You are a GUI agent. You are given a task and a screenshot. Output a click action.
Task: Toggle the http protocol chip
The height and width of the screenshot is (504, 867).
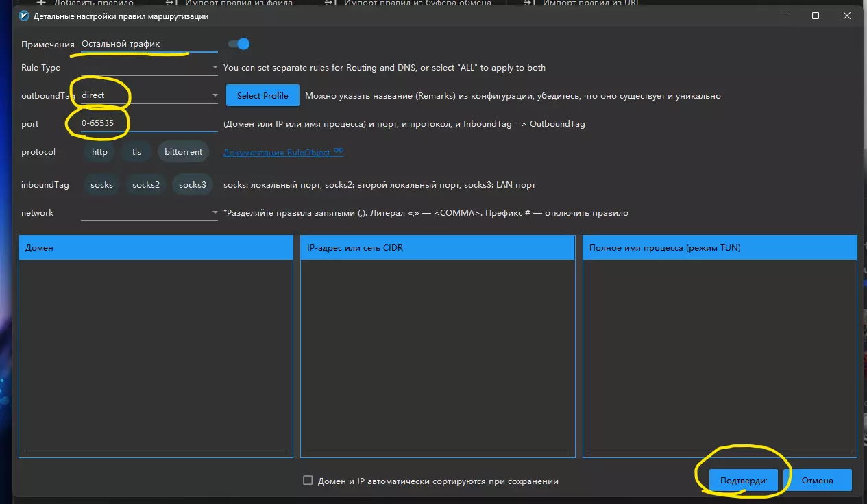click(x=99, y=152)
